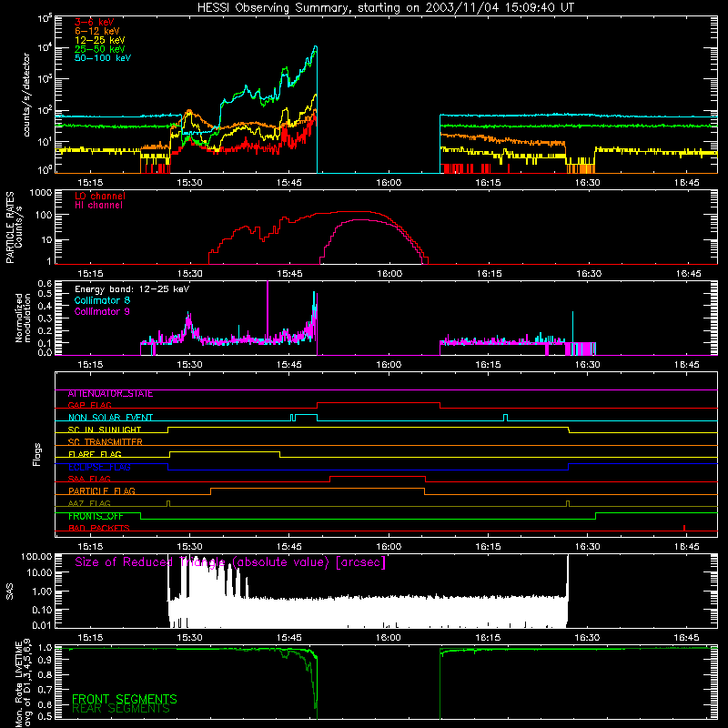Click the 100.00 tick label on SAS axis
This screenshot has height=728, width=728.
coord(36,556)
